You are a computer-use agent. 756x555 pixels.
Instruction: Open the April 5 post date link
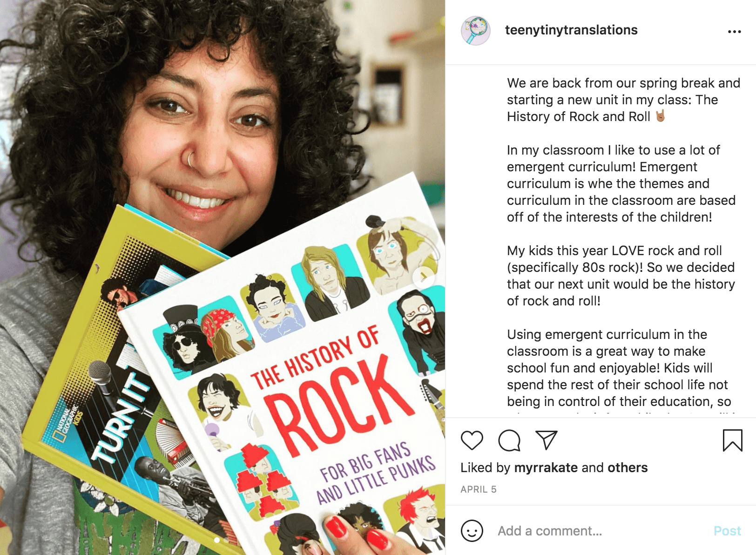[479, 489]
